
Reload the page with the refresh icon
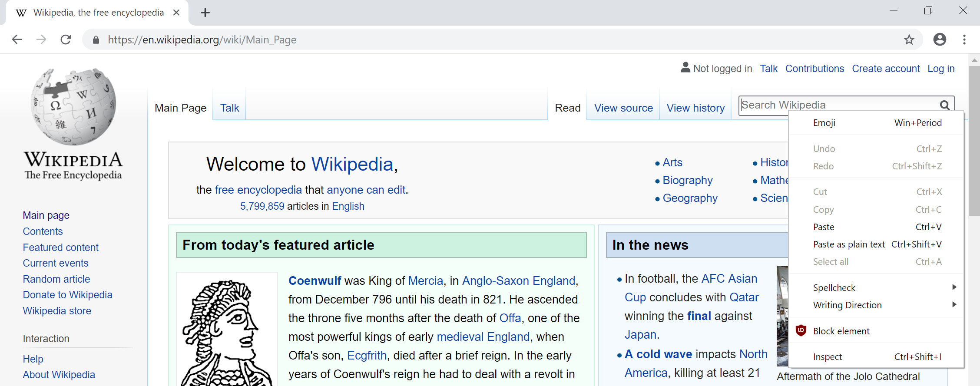pyautogui.click(x=66, y=40)
